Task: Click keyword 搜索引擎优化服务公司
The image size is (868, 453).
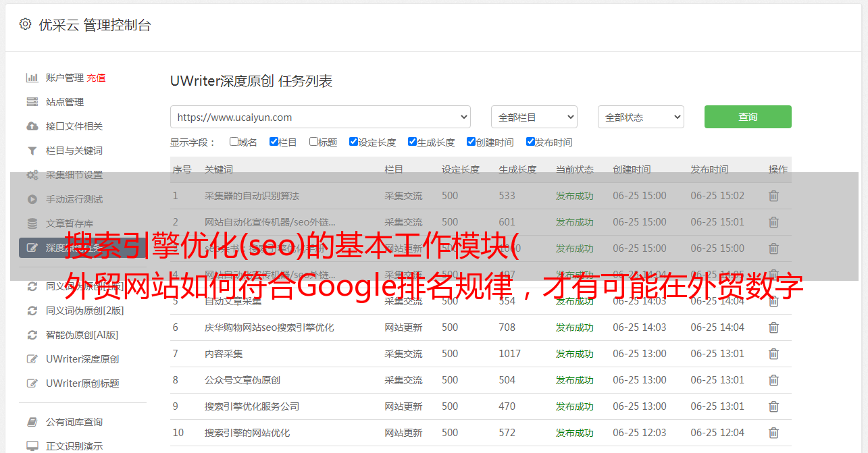Action: coord(252,406)
